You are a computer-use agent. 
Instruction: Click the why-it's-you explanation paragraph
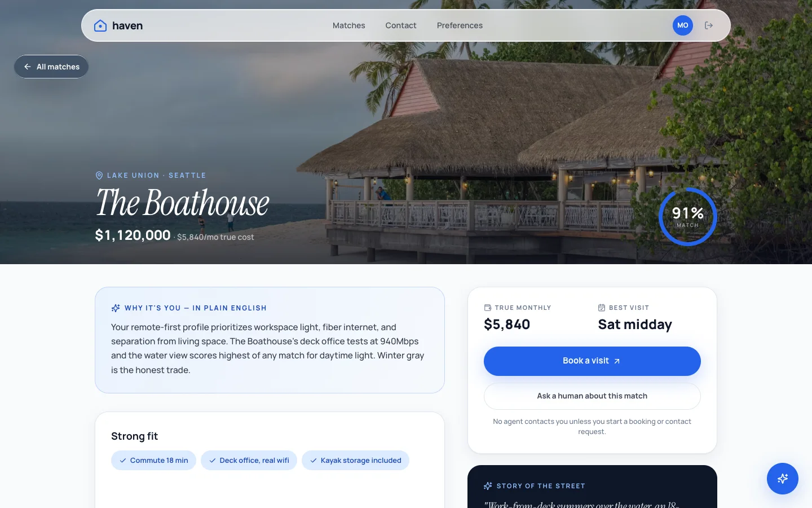[x=268, y=349]
